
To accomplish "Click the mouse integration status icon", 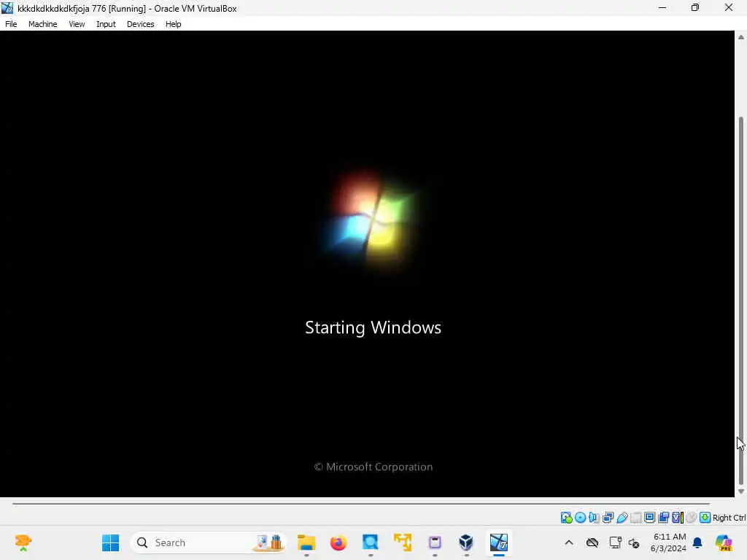I will (x=692, y=518).
